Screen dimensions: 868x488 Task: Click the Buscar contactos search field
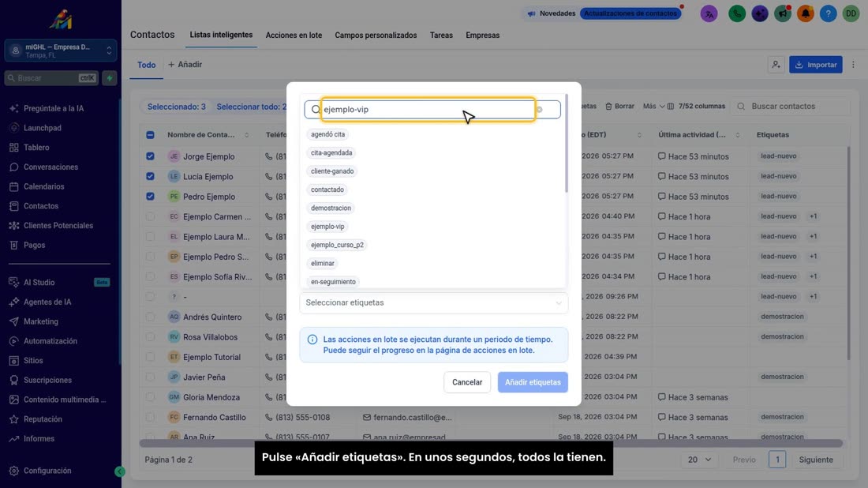[x=791, y=107]
